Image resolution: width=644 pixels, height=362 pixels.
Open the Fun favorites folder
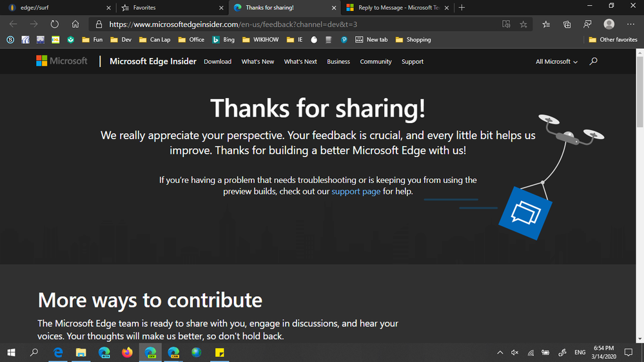[92, 40]
